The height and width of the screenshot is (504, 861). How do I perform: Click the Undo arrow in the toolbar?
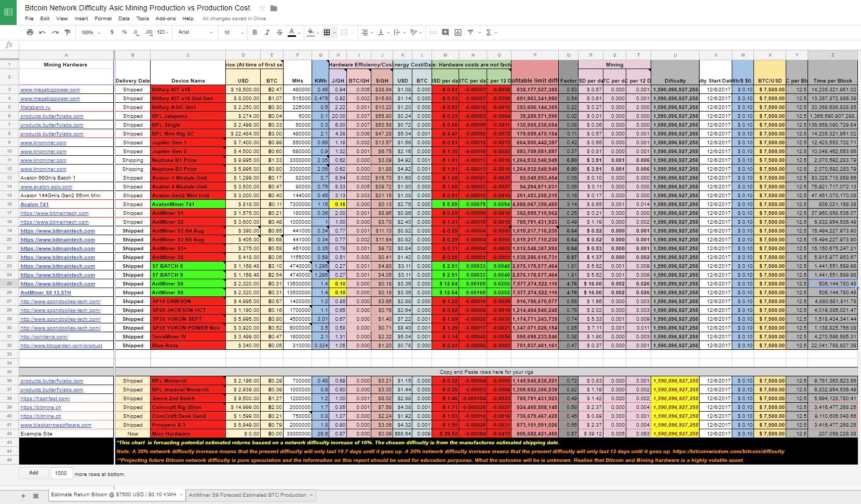(x=43, y=32)
